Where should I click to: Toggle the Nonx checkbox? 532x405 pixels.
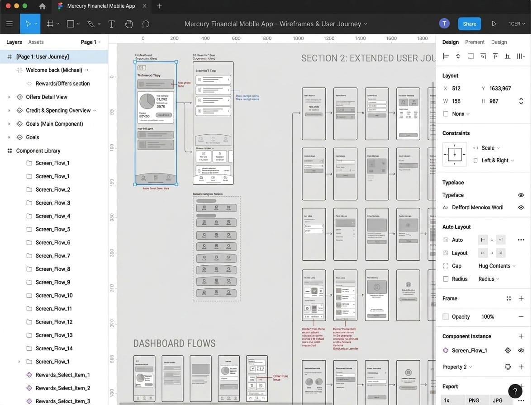[446, 113]
